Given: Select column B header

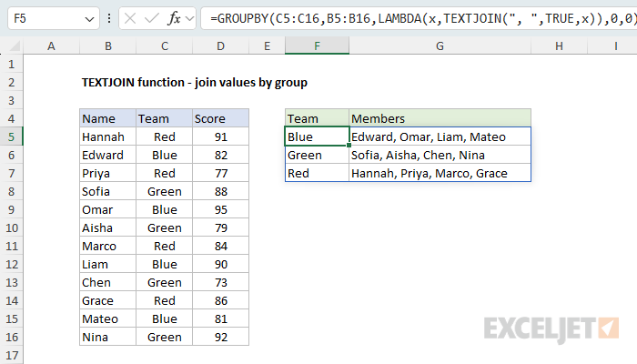Looking at the screenshot, I should click(108, 45).
